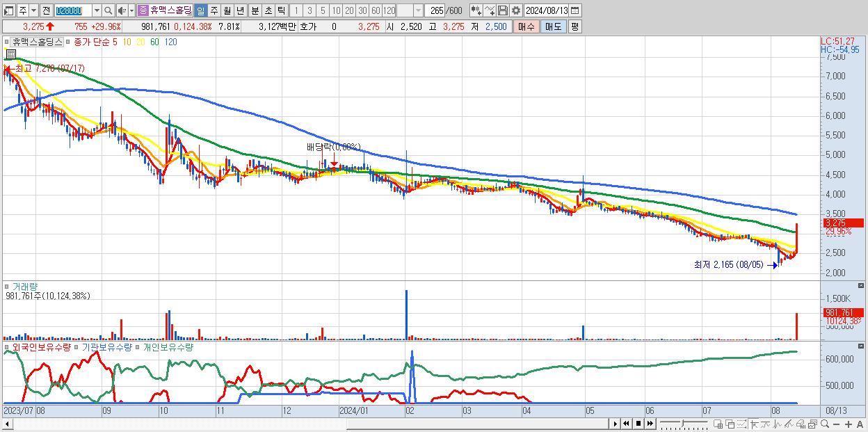Choose the 10 interval button

pyautogui.click(x=335, y=10)
